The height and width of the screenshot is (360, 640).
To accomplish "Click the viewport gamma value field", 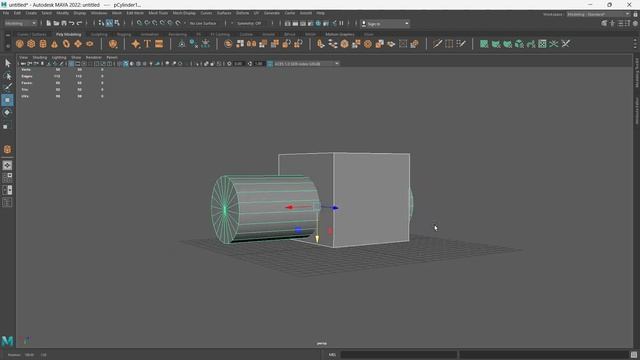I will (259, 64).
